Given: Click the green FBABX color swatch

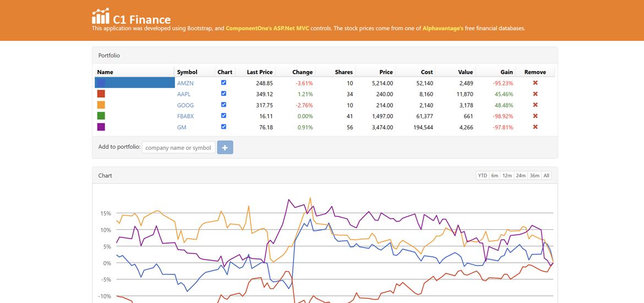Looking at the screenshot, I should coord(101,116).
